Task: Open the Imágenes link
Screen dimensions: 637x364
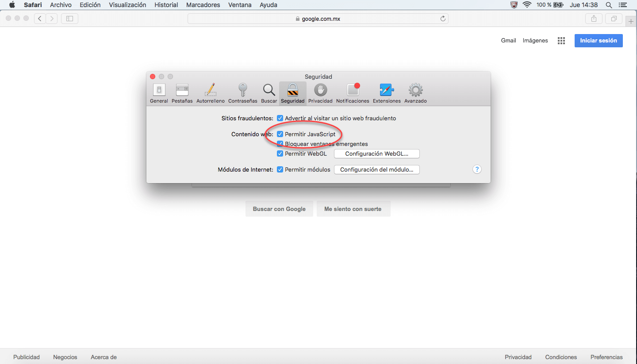Action: tap(535, 40)
